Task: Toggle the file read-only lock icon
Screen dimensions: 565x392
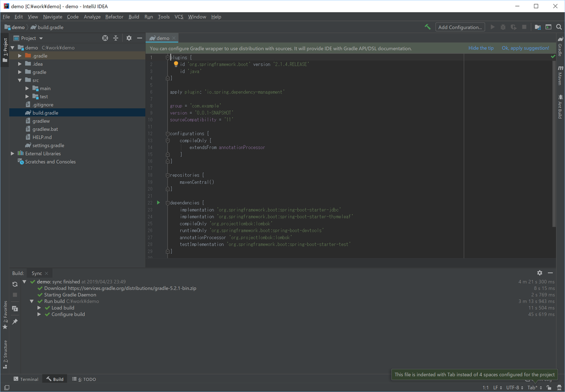Action: point(549,388)
